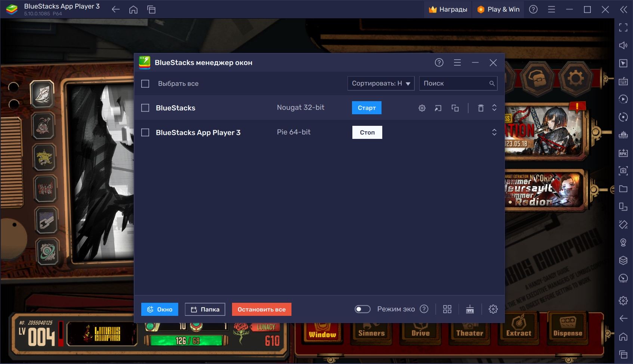Open the window manager hamburger menu

(x=457, y=63)
